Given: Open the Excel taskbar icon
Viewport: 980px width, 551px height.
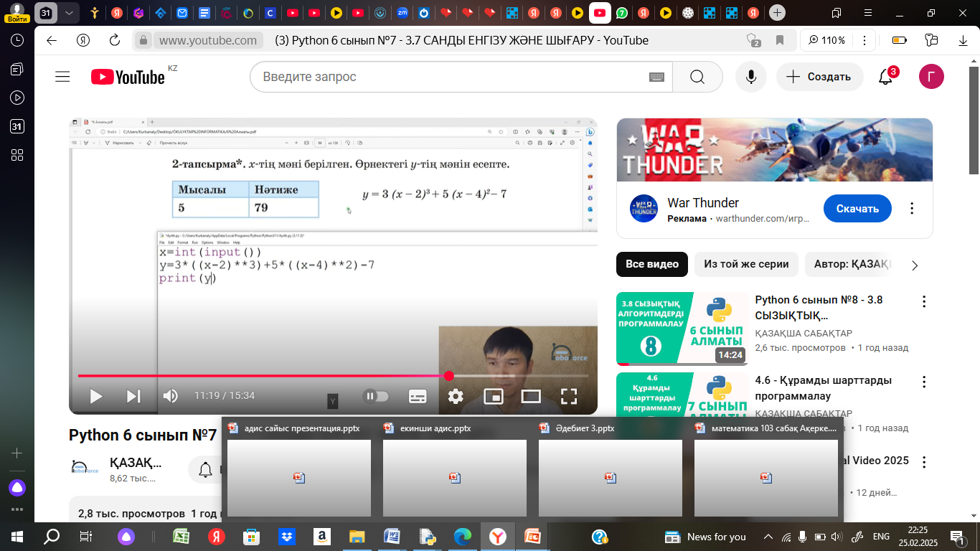Looking at the screenshot, I should [x=182, y=537].
